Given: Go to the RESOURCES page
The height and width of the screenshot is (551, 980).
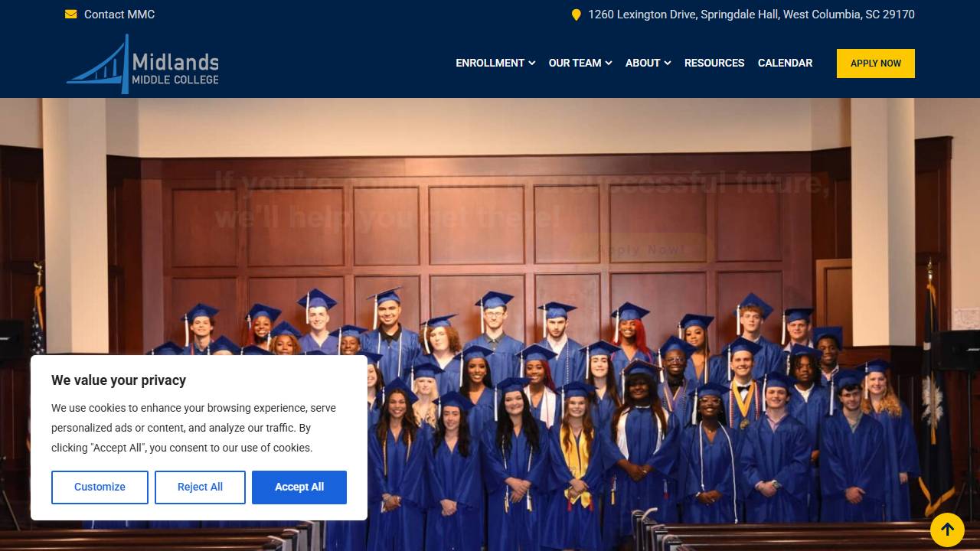Looking at the screenshot, I should pyautogui.click(x=714, y=63).
